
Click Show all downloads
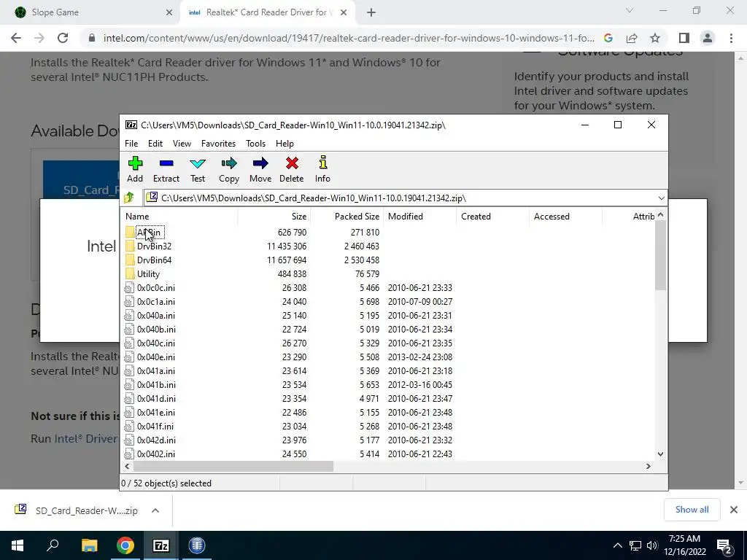(x=692, y=510)
